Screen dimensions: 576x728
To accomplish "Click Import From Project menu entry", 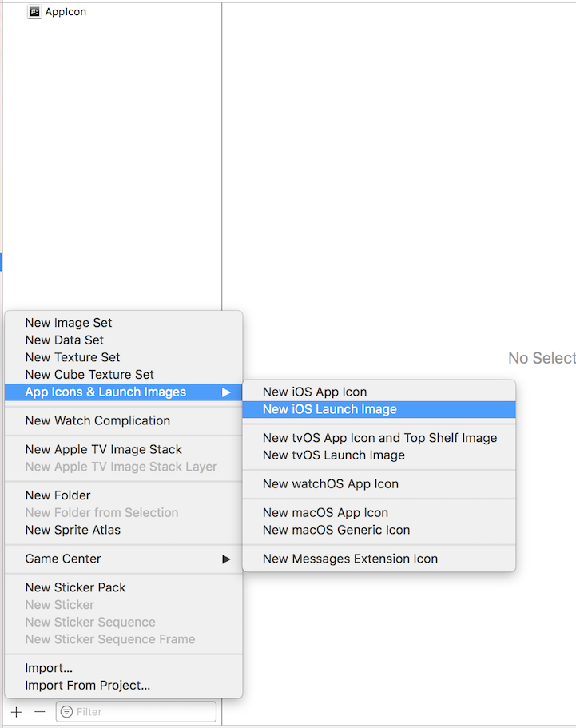I will (88, 685).
